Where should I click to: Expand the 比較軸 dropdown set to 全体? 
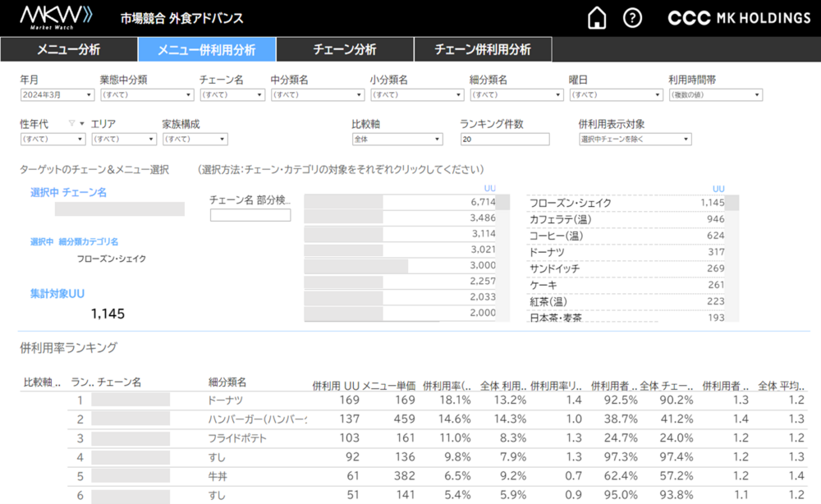[x=397, y=140]
